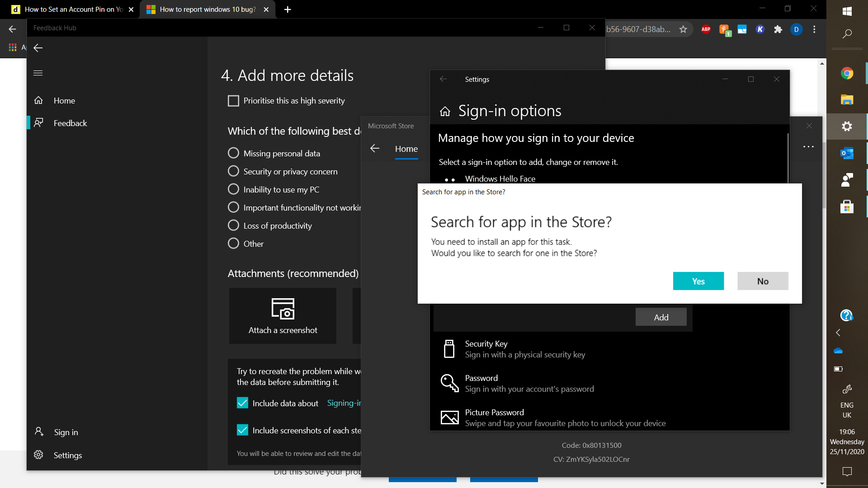Open Settings gear on taskbar
Viewport: 868px width, 488px height.
click(x=847, y=127)
